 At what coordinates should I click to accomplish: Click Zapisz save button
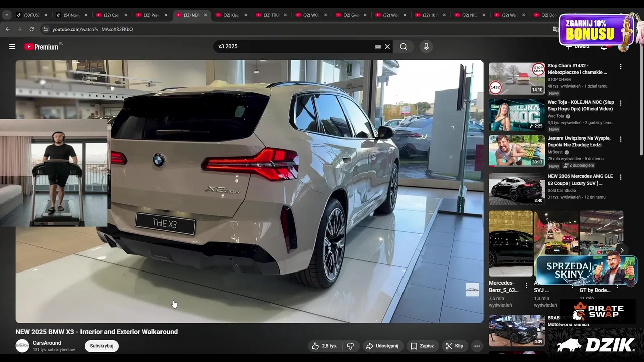422,346
